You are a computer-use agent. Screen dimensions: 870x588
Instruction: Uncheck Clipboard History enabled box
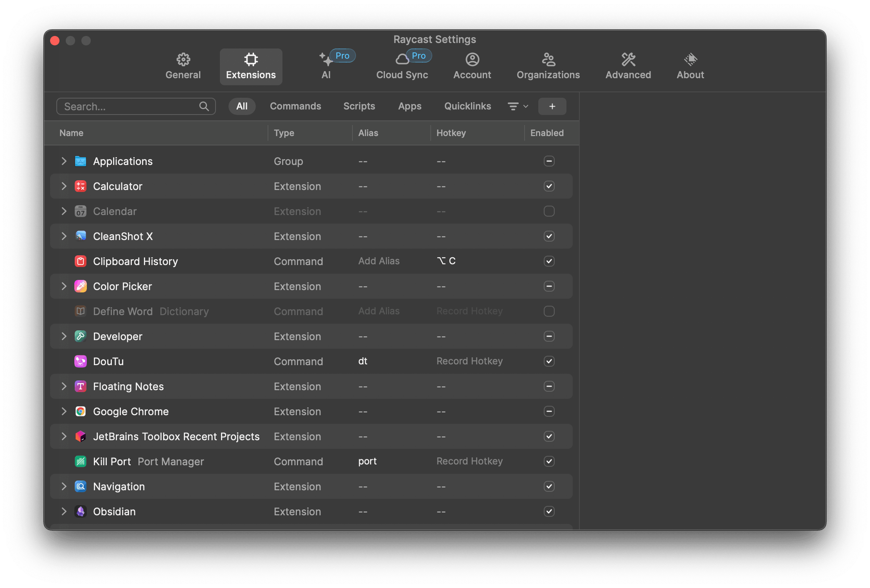click(549, 261)
